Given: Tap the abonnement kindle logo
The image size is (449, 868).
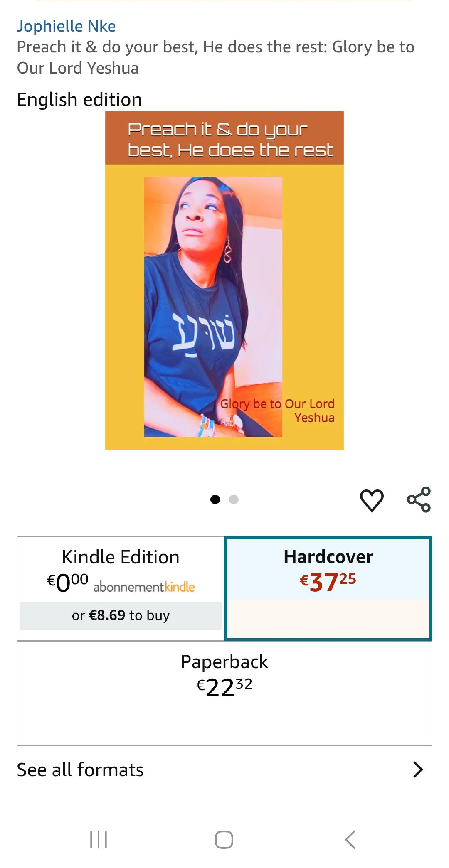Looking at the screenshot, I should pos(144,587).
